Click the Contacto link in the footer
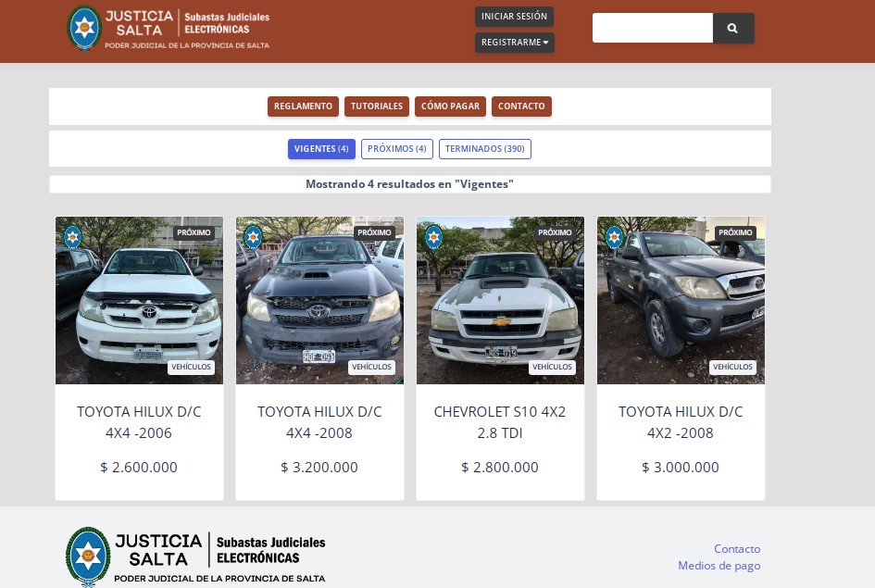The image size is (875, 588). tap(736, 549)
